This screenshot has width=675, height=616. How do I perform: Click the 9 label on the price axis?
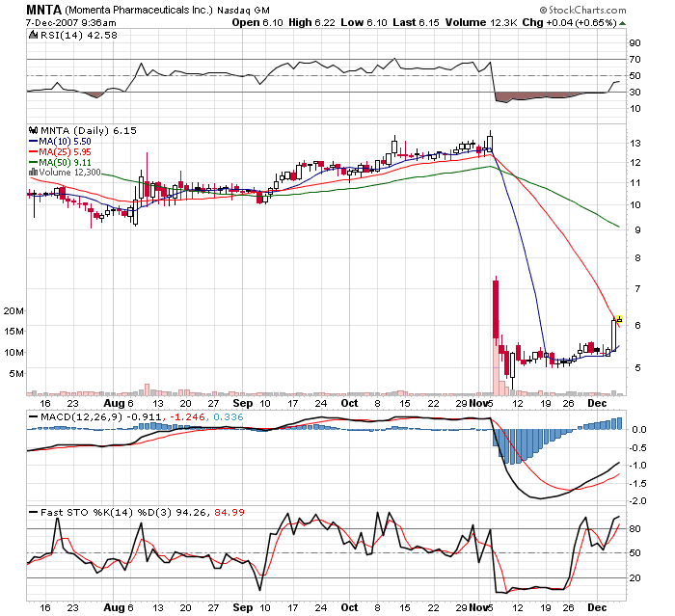click(x=637, y=230)
